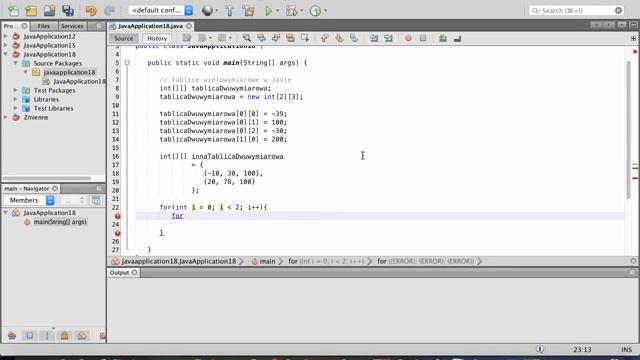This screenshot has height=360, width=640.
Task: Open the Run project dropdown arrow
Action: tap(278, 11)
